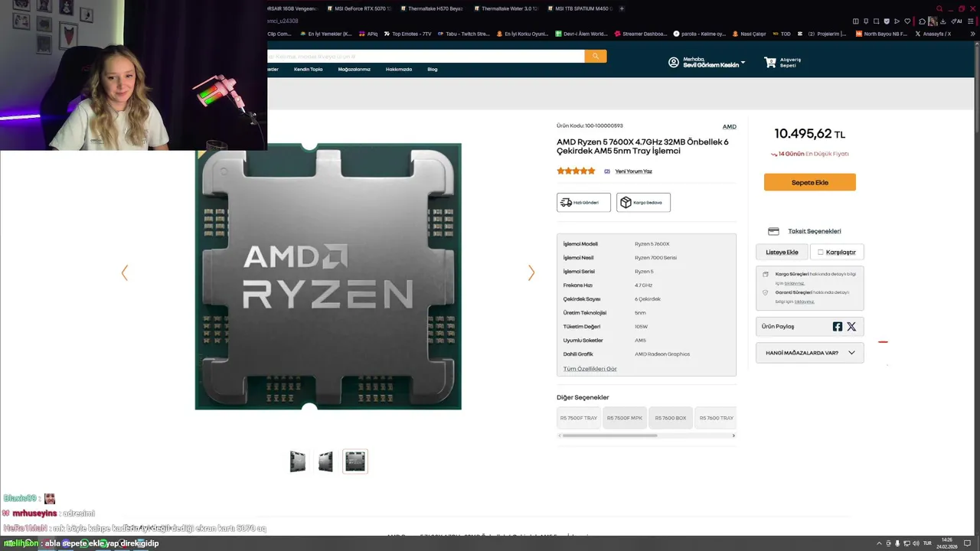Show more bookmarks with double chevron
Image resolution: width=980 pixels, height=551 pixels.
(x=973, y=34)
